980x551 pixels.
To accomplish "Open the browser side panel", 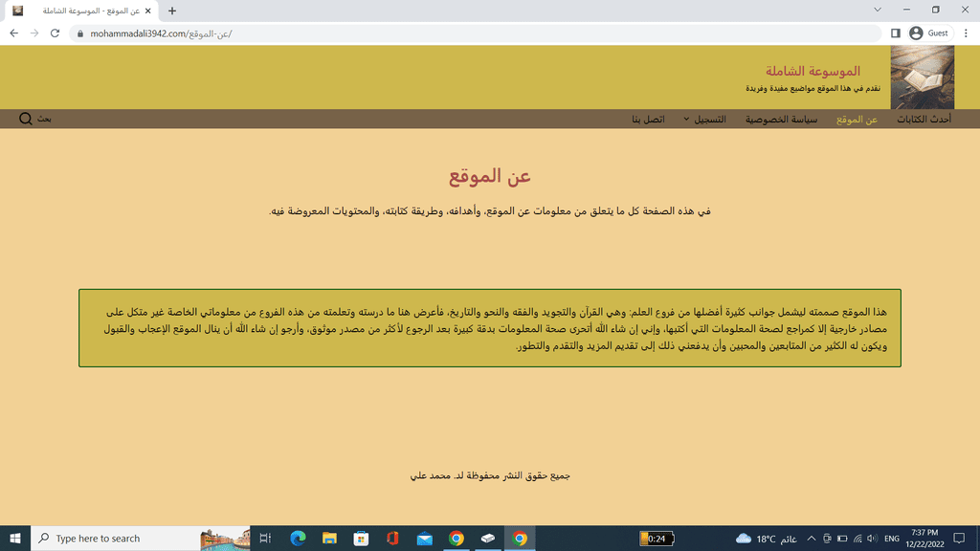I will pos(896,33).
